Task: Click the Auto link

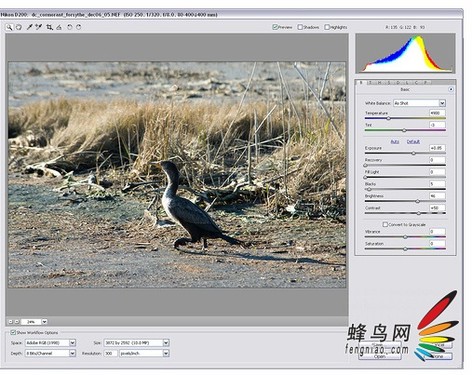Action: pos(395,142)
